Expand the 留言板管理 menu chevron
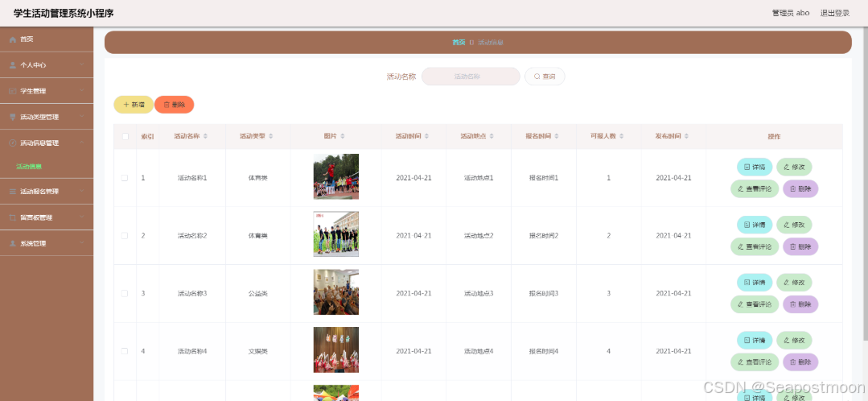The height and width of the screenshot is (401, 868). point(82,217)
